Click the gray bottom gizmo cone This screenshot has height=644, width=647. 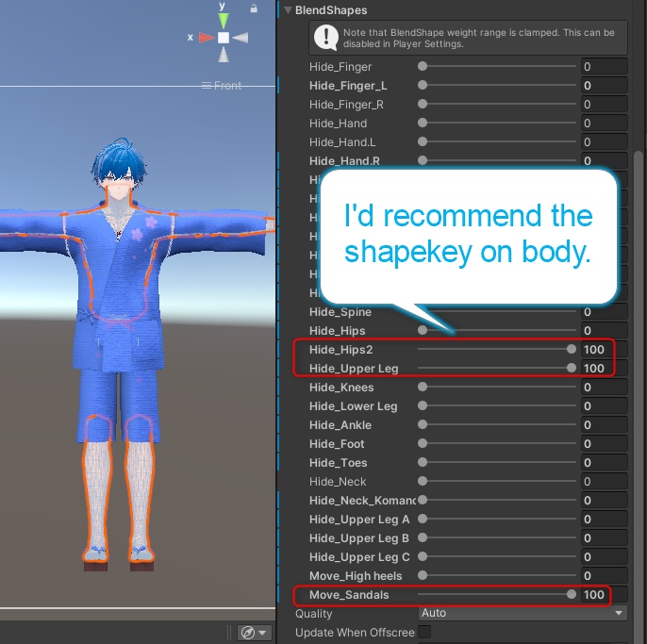[x=224, y=55]
